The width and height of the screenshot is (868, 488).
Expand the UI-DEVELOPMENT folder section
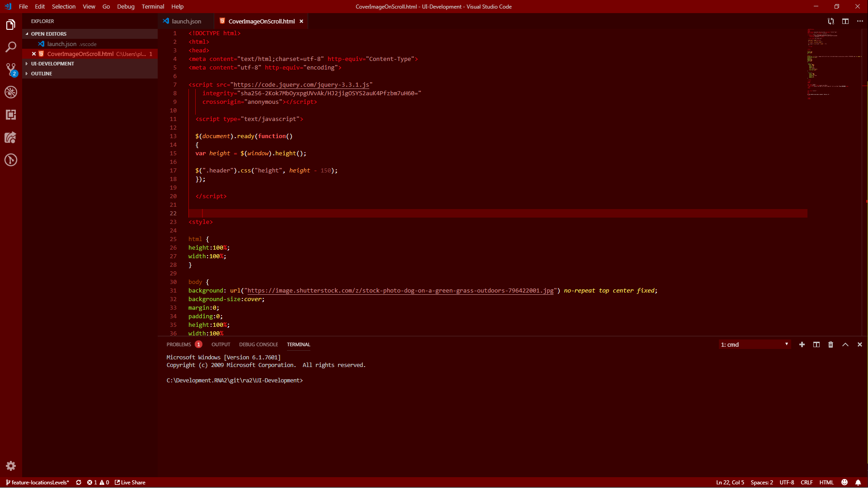pos(90,64)
